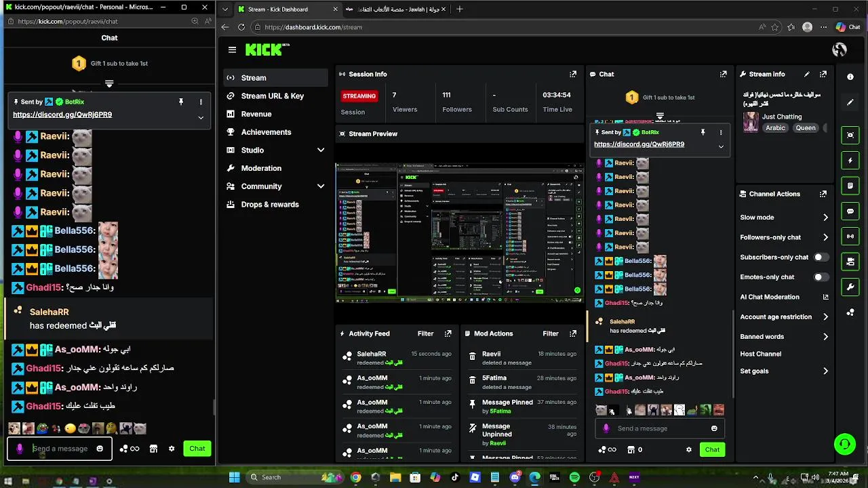
Task: Pop out the Activity Feed panel
Action: [x=448, y=333]
